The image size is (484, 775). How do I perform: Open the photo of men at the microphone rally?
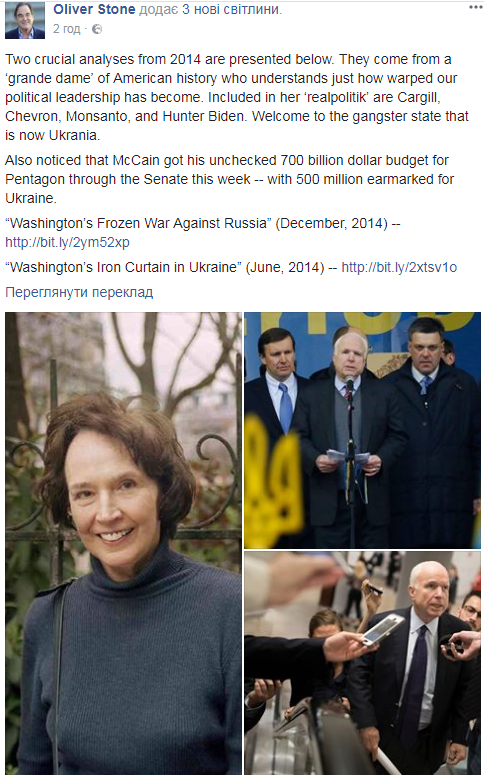pyautogui.click(x=362, y=430)
